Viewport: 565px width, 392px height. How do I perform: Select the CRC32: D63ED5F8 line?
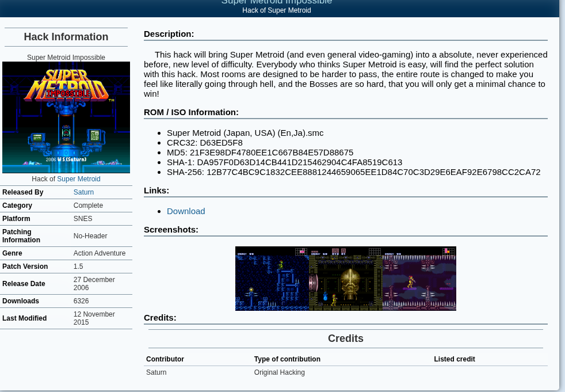point(205,143)
